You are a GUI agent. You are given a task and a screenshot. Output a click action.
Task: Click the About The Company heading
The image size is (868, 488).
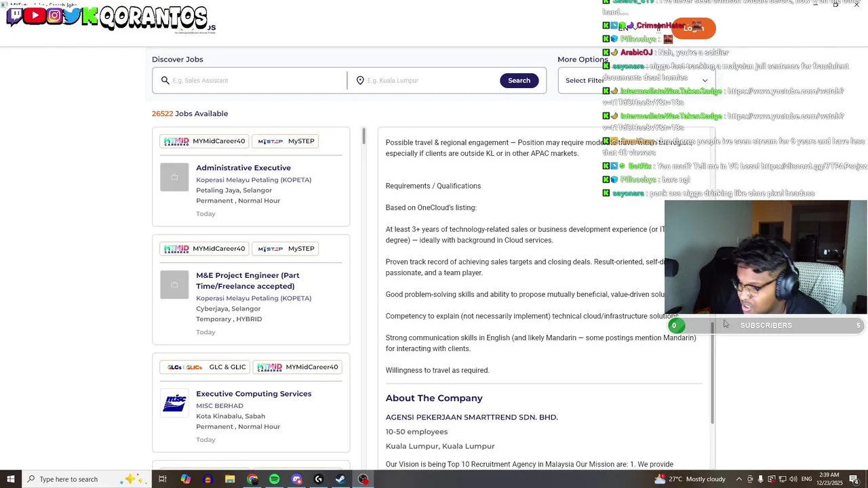coord(434,398)
